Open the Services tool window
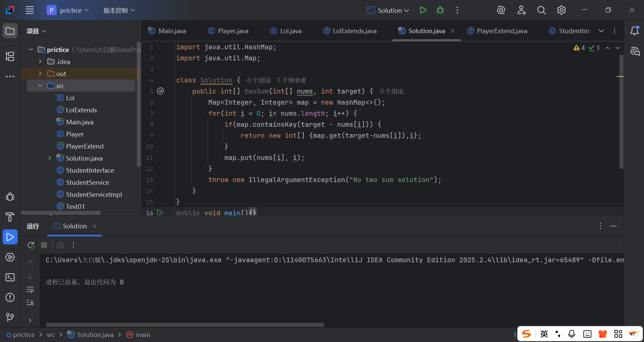The image size is (644, 342). [x=10, y=257]
